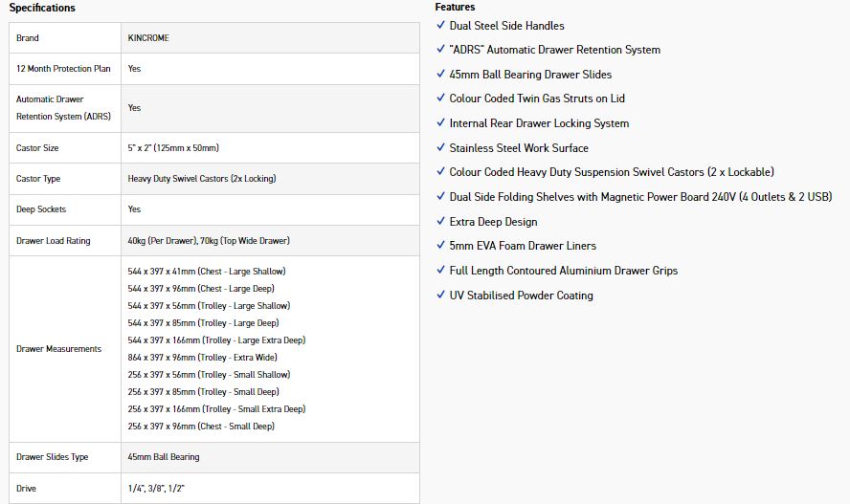This screenshot has width=850, height=504.
Task: Click the Drawer Load Rating label
Action: [54, 241]
